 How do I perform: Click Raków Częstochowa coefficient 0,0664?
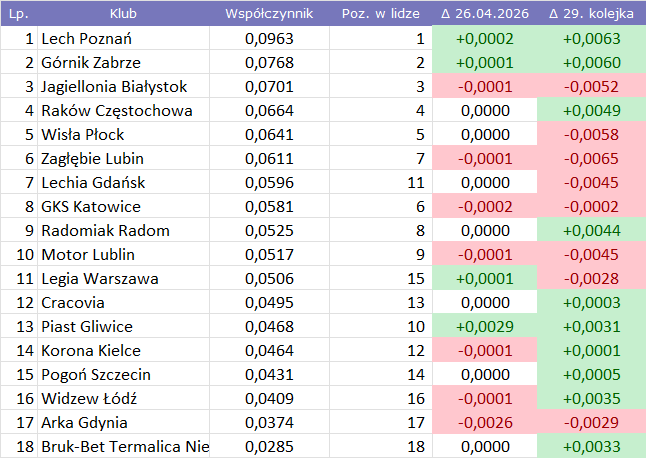pyautogui.click(x=269, y=111)
